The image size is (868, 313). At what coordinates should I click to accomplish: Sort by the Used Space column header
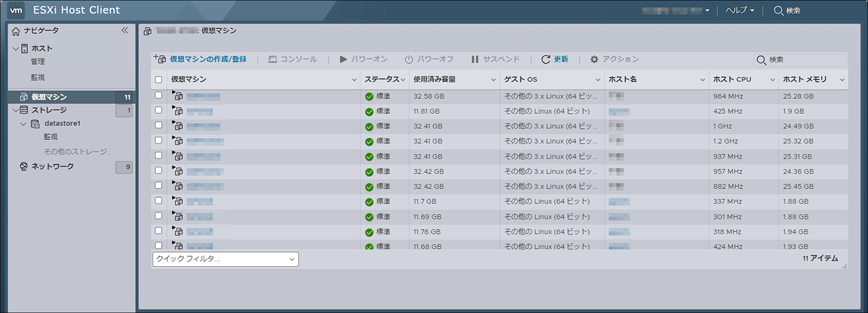pos(435,80)
